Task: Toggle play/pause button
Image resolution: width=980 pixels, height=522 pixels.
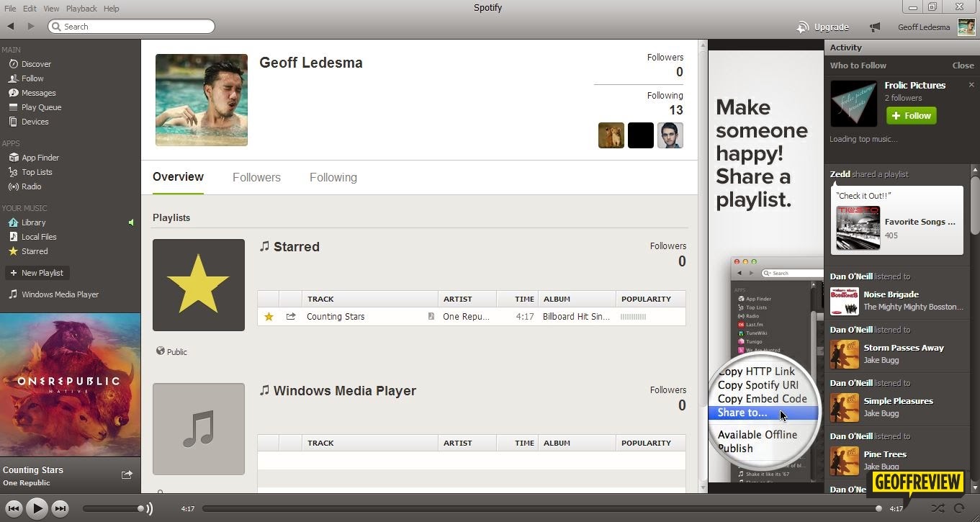Action: [x=37, y=509]
